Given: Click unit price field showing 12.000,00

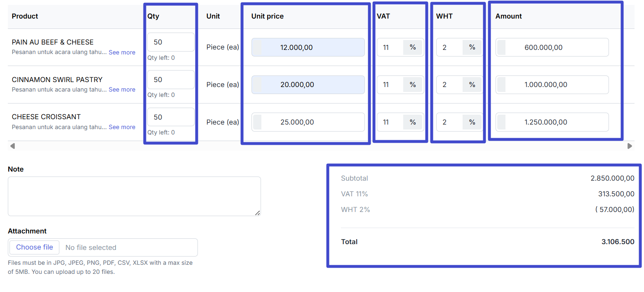Looking at the screenshot, I should click(308, 47).
